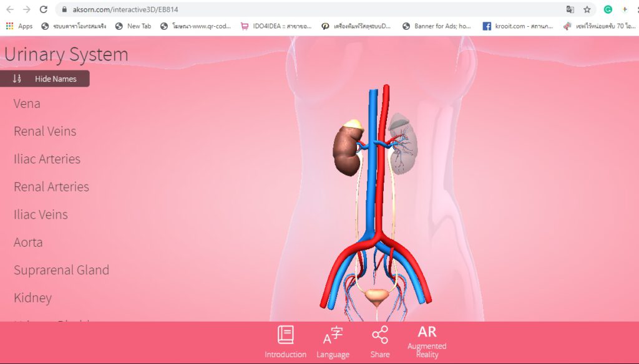The width and height of the screenshot is (639, 364).
Task: Choose Iliac Arteries from the list
Action: [x=47, y=159]
